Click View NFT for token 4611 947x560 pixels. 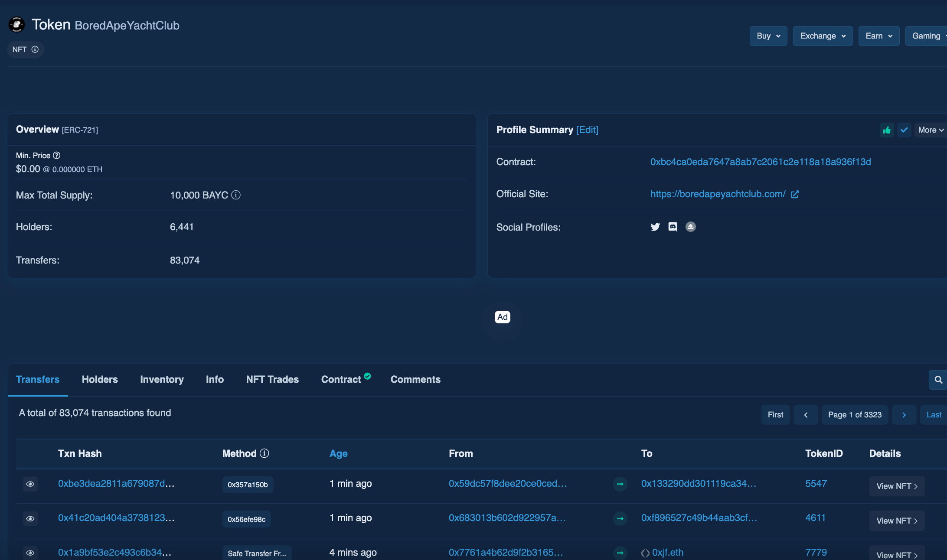point(897,521)
